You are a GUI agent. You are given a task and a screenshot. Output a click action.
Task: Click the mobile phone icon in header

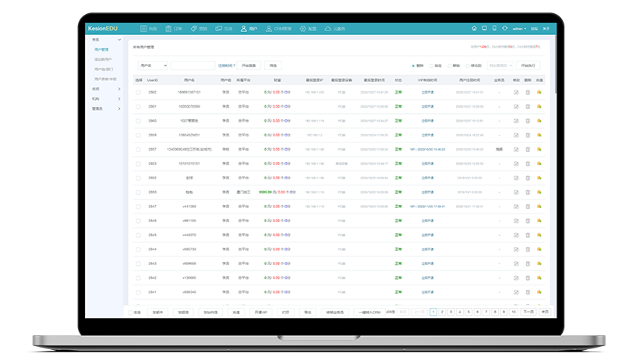point(494,28)
